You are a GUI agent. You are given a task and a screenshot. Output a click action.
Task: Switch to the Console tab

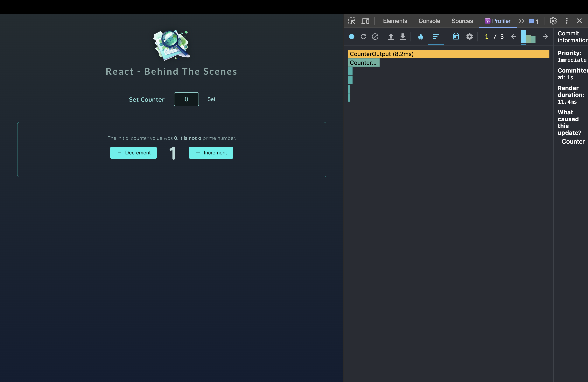coord(429,21)
